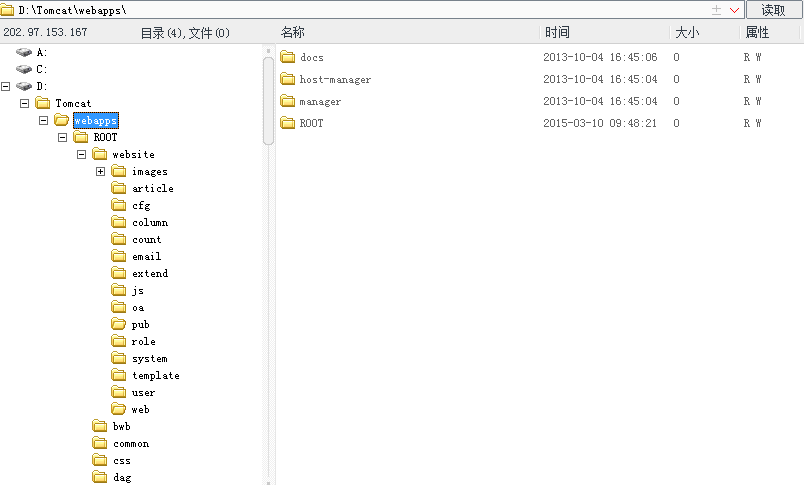The image size is (804, 485).
Task: Click the size 0 value of host-manager row
Action: tap(676, 79)
